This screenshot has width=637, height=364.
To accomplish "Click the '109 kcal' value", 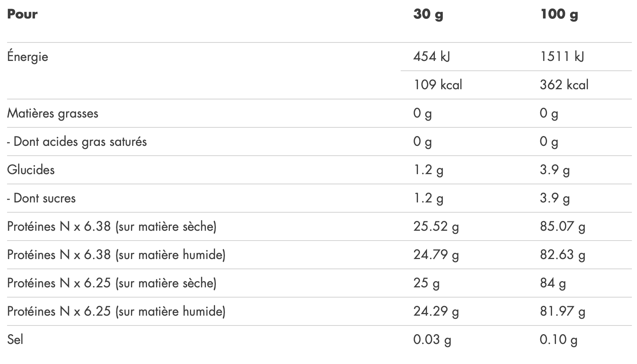I will (x=438, y=85).
